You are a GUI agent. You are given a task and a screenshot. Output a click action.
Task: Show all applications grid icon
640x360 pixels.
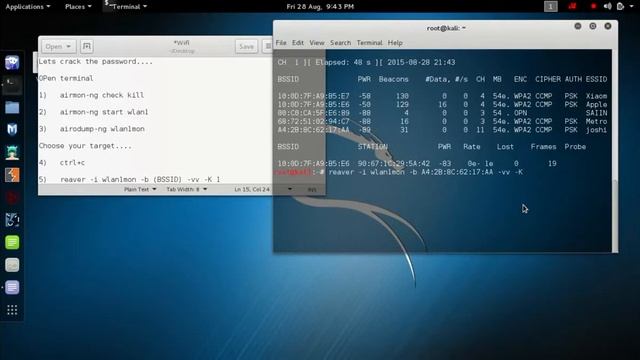[x=12, y=310]
